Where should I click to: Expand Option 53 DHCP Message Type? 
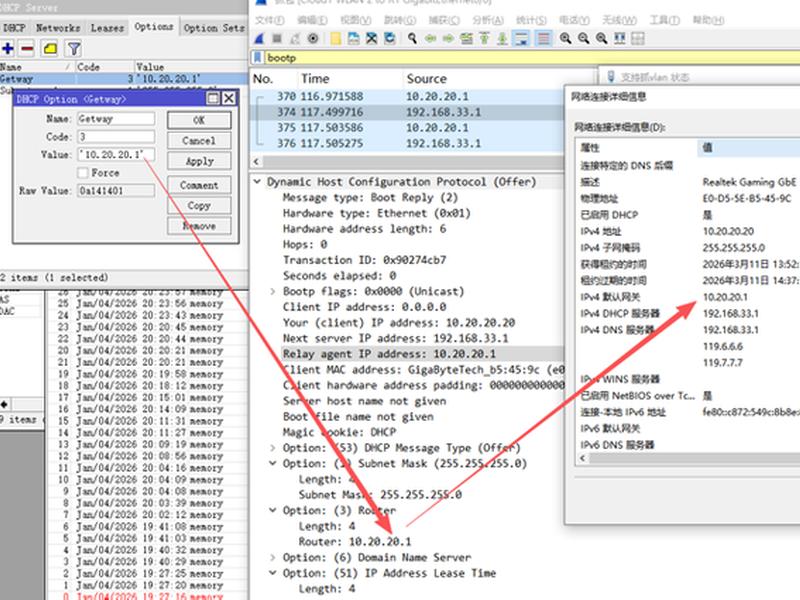[x=273, y=448]
